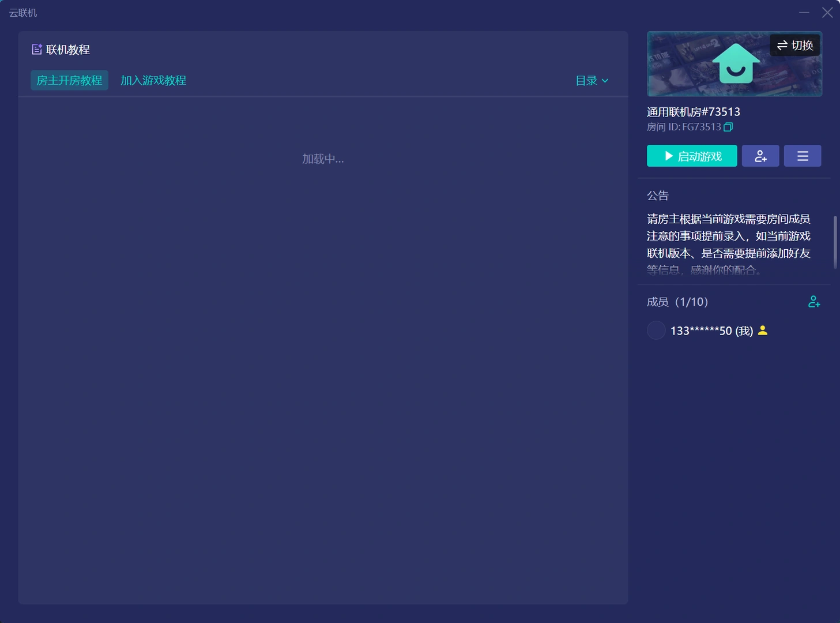Click the yellow room owner icon
The image size is (840, 623).
[x=763, y=331]
